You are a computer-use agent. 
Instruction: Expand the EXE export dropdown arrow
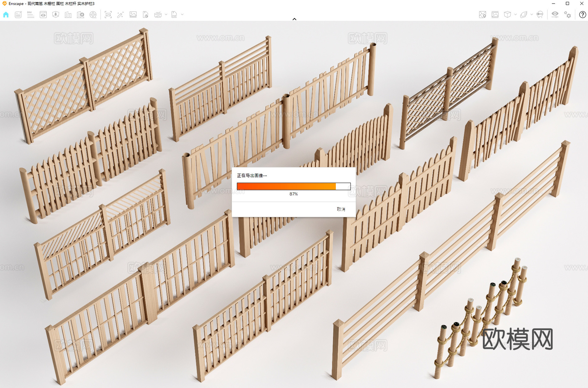[182, 14]
